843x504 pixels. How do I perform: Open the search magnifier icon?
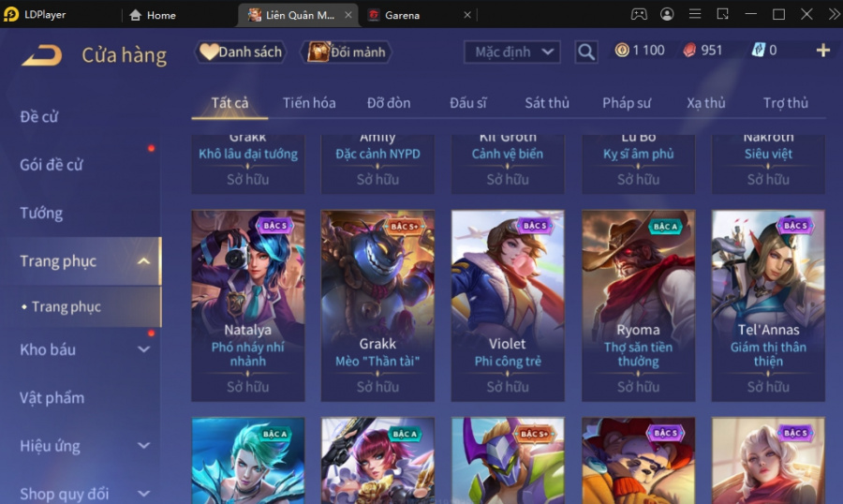pyautogui.click(x=586, y=52)
